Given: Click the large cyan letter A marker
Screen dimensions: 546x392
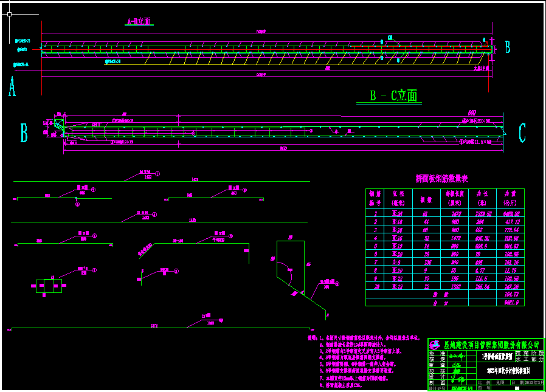Looking at the screenshot, I should click(12, 88).
